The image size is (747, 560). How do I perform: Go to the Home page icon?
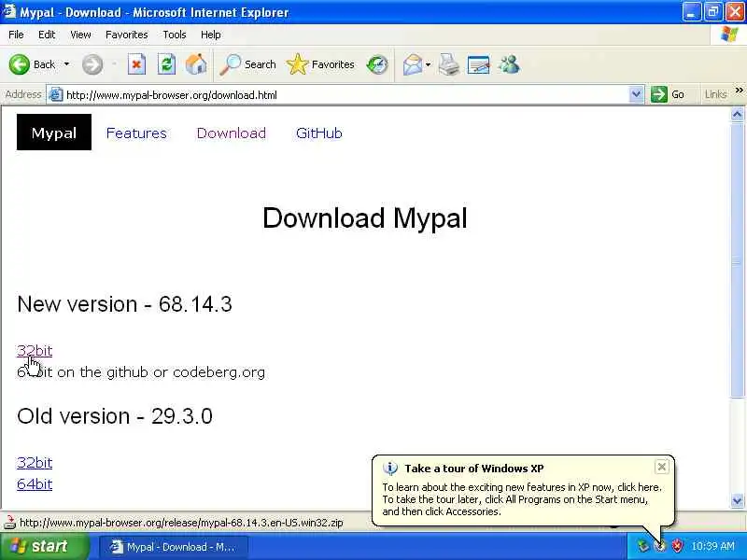point(196,64)
